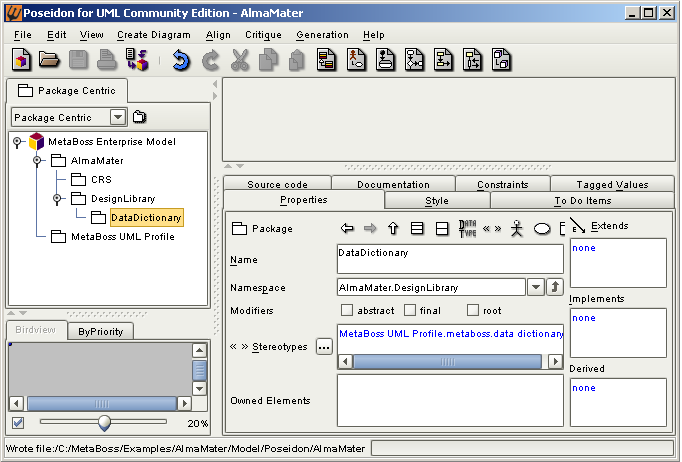Open the Namespace dropdown arrow
Viewport: 682px width, 462px height.
pos(536,288)
